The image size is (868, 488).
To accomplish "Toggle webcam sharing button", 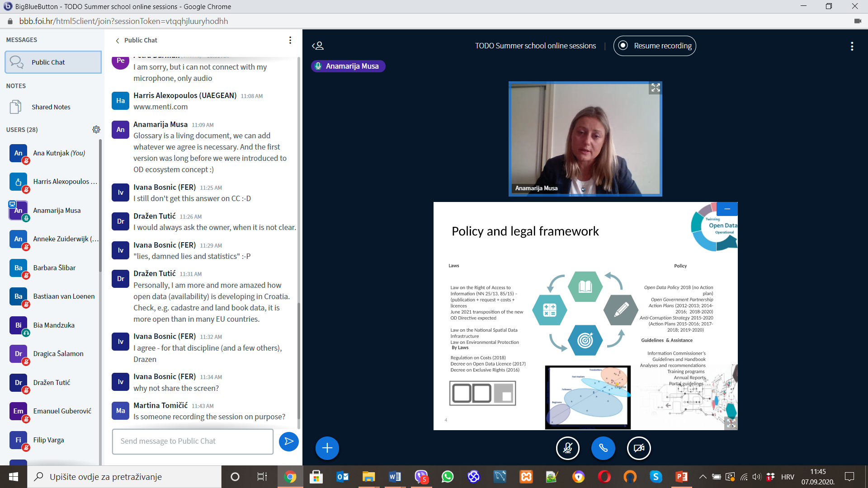I will [639, 448].
